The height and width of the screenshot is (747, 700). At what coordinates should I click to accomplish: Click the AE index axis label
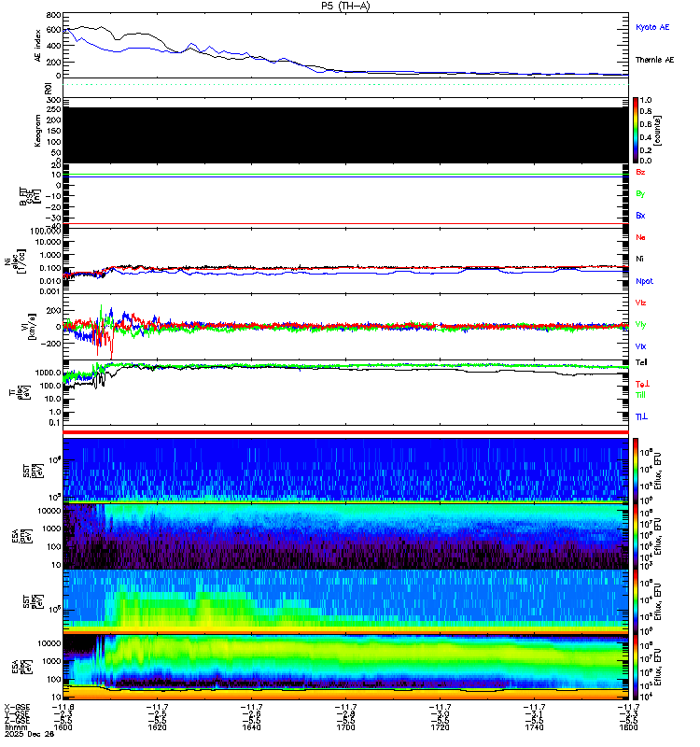[x=37, y=45]
